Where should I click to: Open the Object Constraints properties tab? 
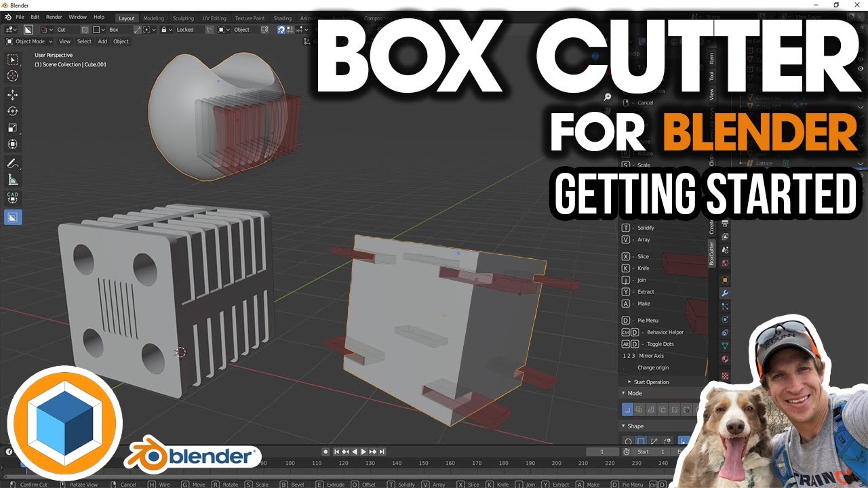click(x=725, y=333)
